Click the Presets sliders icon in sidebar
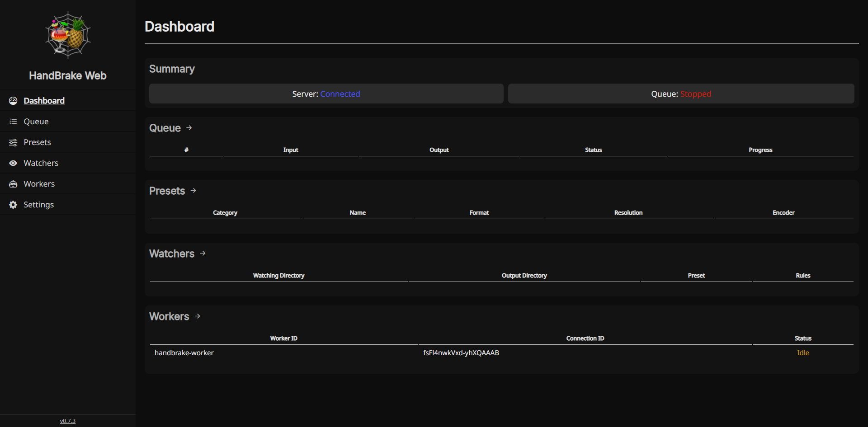This screenshot has width=868, height=427. pos(13,142)
